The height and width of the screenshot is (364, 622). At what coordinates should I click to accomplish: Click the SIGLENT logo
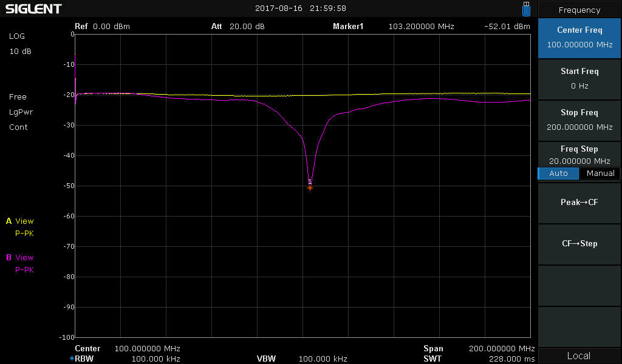(x=33, y=8)
